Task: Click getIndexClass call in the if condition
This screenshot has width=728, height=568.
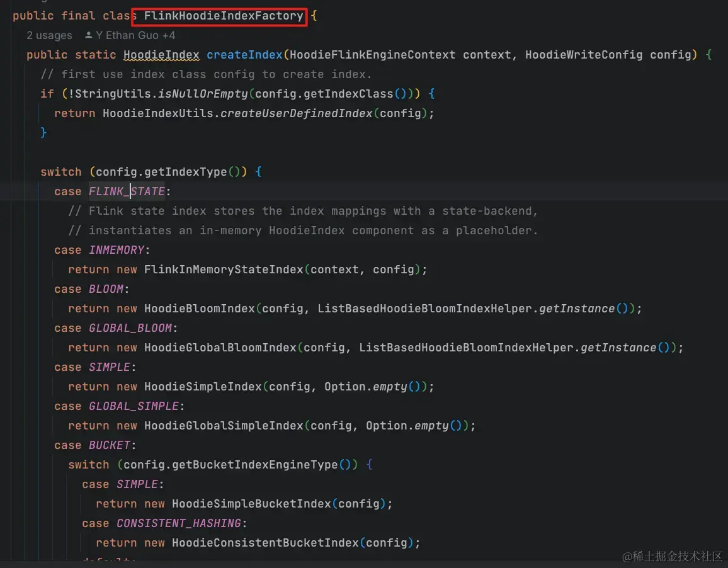Action: pyautogui.click(x=348, y=94)
